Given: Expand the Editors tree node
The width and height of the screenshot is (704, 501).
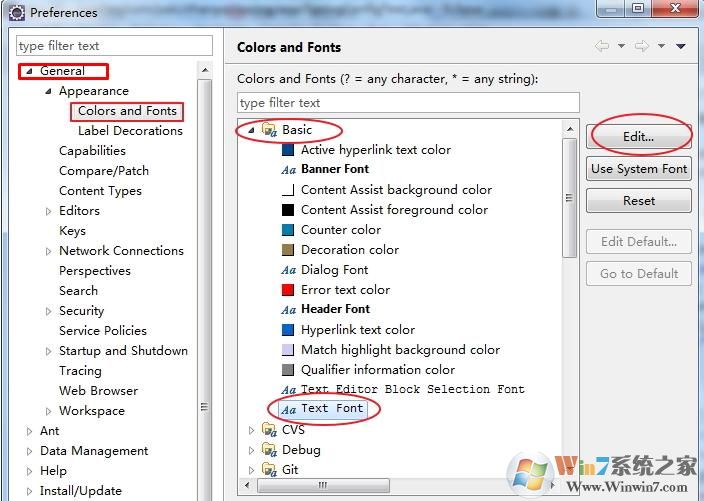Looking at the screenshot, I should click(x=49, y=211).
